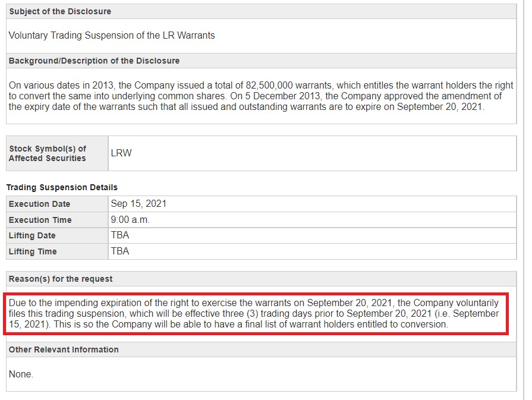
Task: Click the 'Lifting Time' label cell
Action: point(57,251)
